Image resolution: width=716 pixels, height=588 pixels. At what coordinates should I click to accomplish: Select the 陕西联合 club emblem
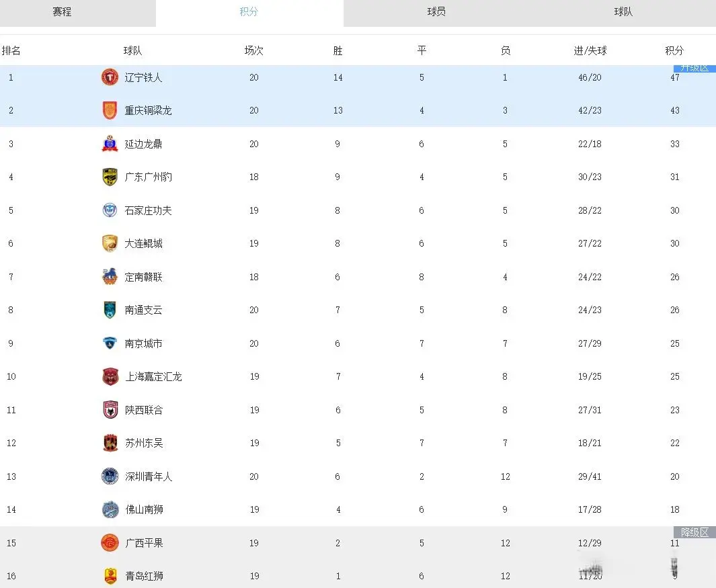point(109,410)
